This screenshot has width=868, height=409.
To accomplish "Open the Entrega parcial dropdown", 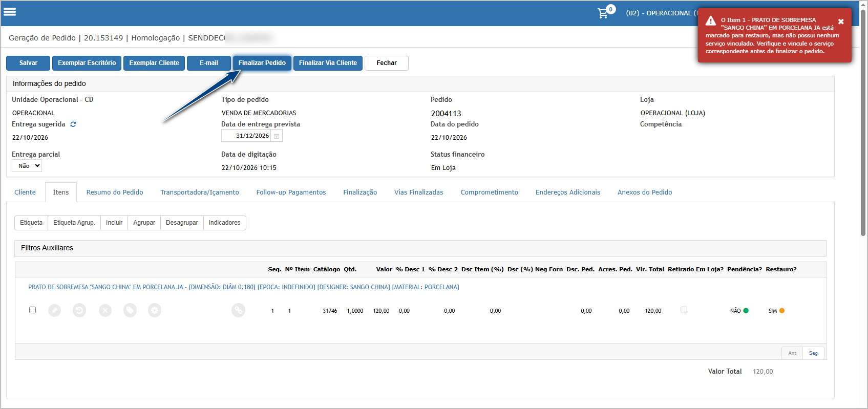I will [27, 166].
